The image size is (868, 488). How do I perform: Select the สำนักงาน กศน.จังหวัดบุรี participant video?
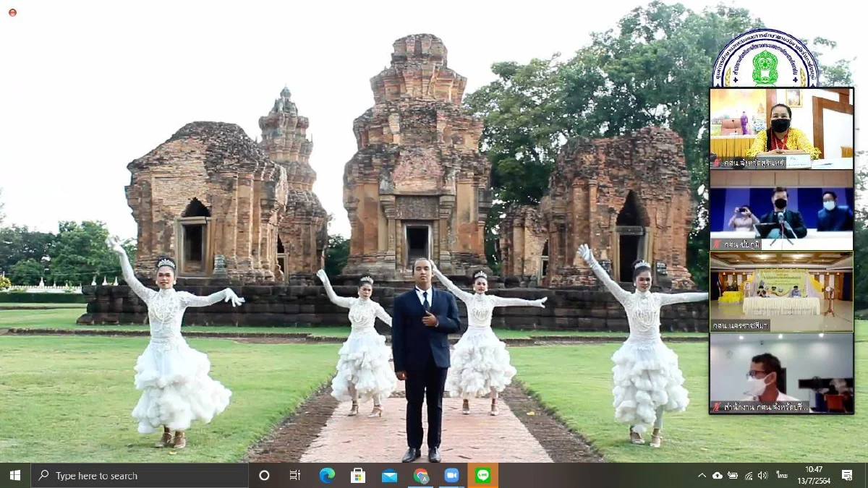tap(781, 372)
